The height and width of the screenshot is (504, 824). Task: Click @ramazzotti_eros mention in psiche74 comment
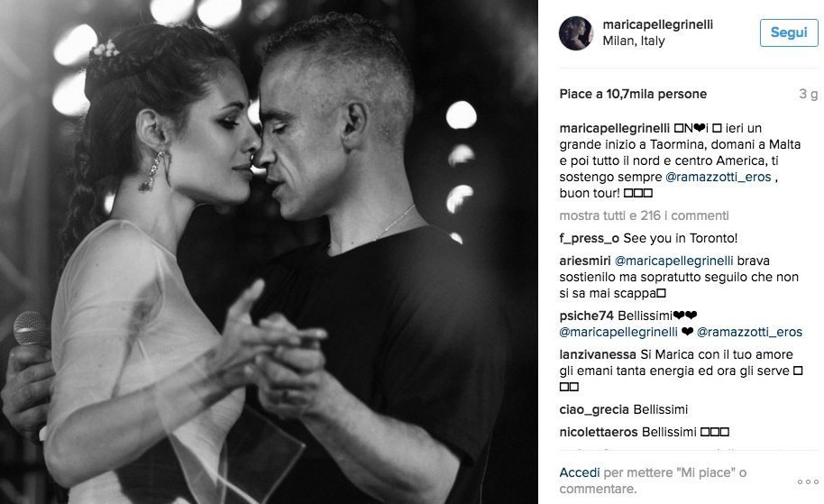749,332
